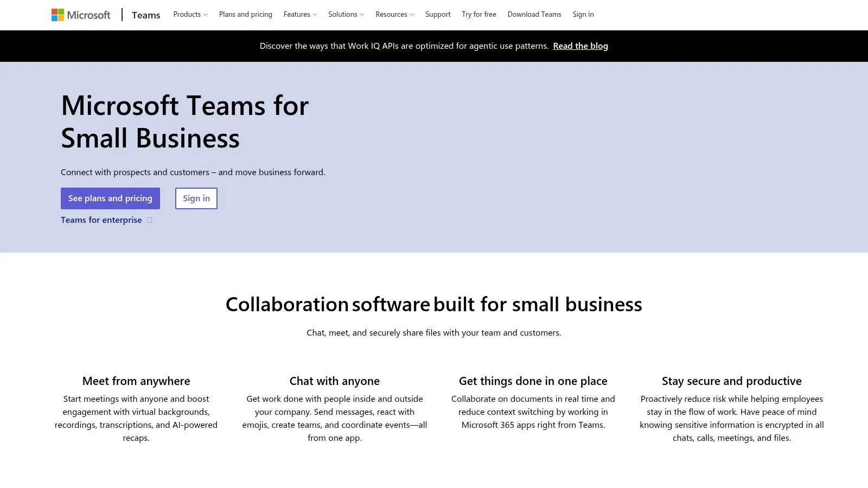The width and height of the screenshot is (868, 488).
Task: Click the Work IQ APIs banner announcement text
Action: coord(404,46)
